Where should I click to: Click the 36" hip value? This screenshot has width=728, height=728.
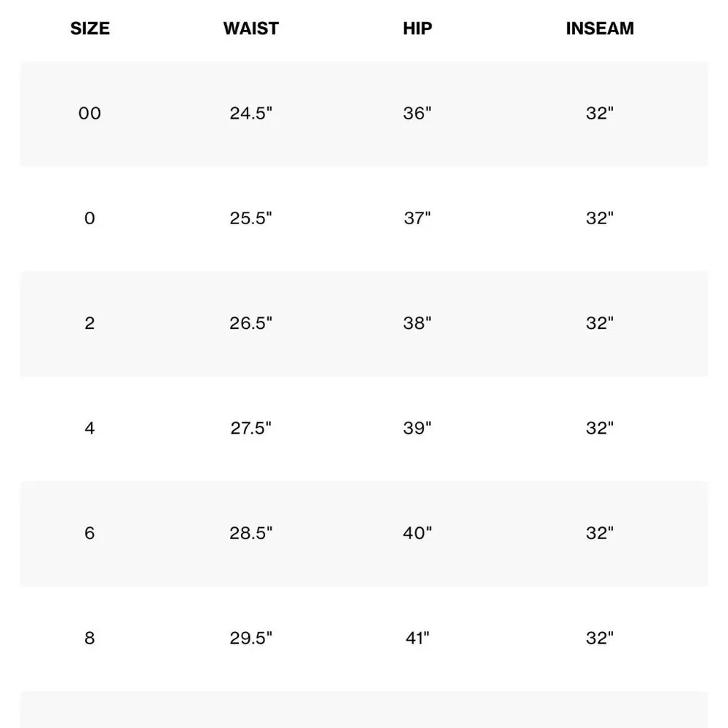click(x=417, y=114)
